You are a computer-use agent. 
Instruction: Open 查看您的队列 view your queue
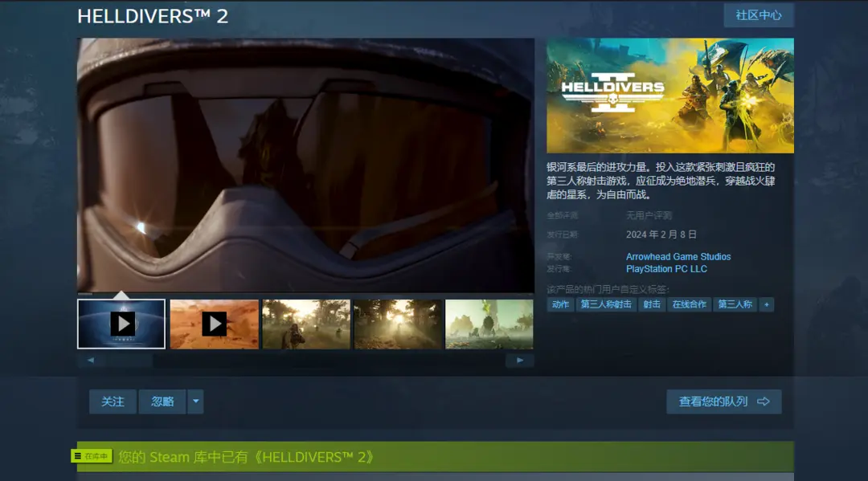(723, 402)
